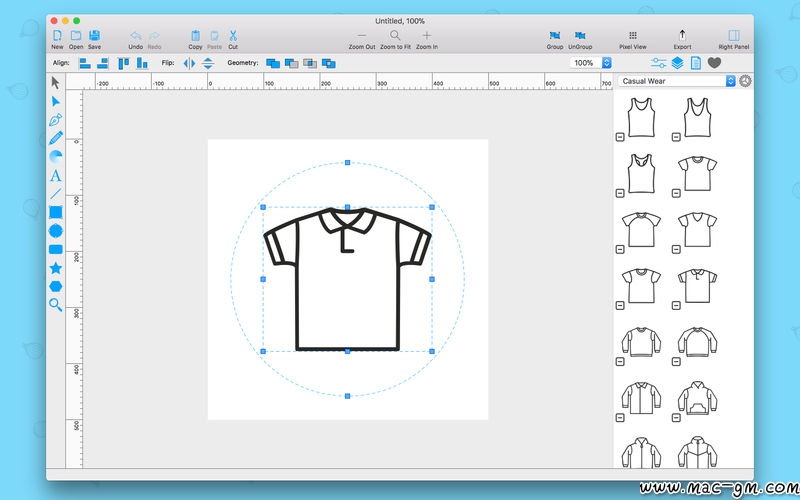Click the Save button in toolbar

point(94,36)
